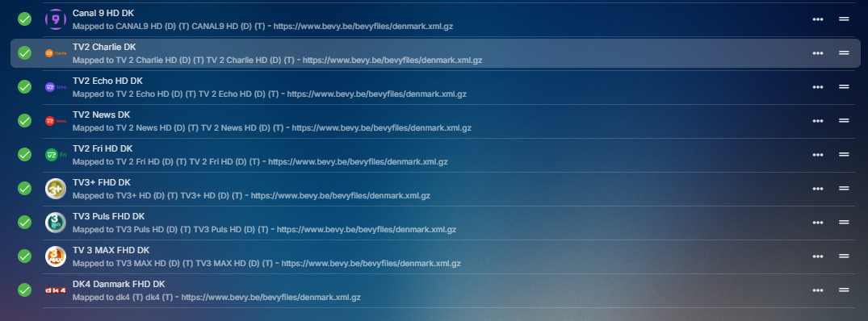Select the 'TV3+ FHD DK' channel title
868x321 pixels.
pos(101,182)
